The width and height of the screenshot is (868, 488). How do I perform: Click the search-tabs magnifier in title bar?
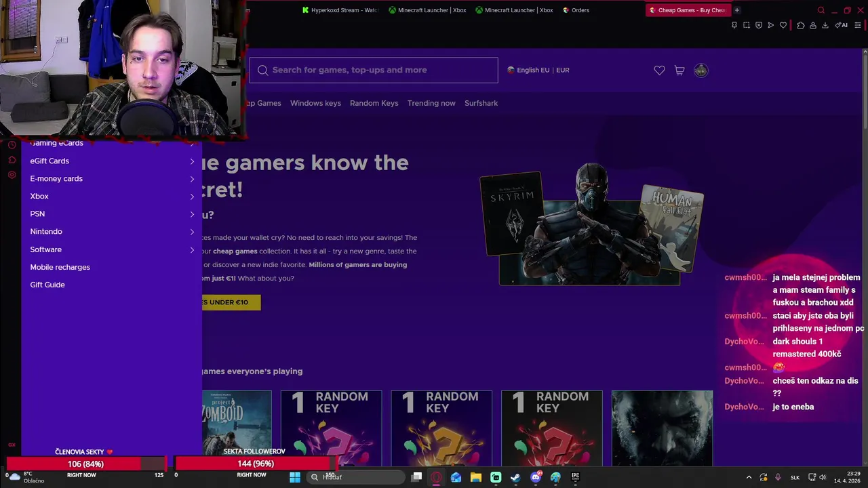click(821, 10)
